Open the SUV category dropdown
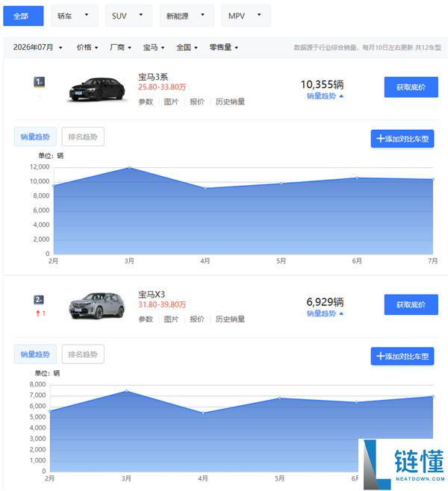Viewport: 448px width, 491px height. tap(128, 16)
